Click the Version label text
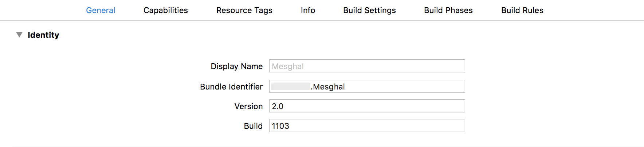 pyautogui.click(x=248, y=106)
